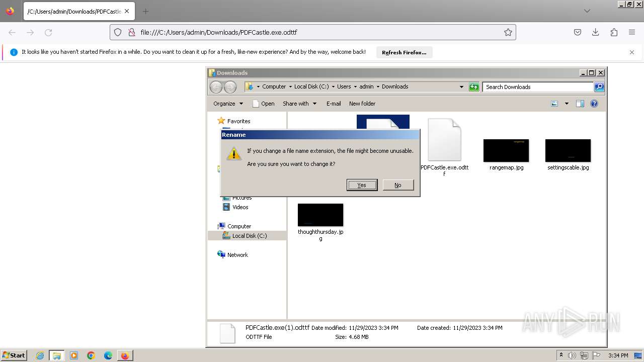The width and height of the screenshot is (644, 362).
Task: Open Explorer help icon
Action: coord(594,104)
